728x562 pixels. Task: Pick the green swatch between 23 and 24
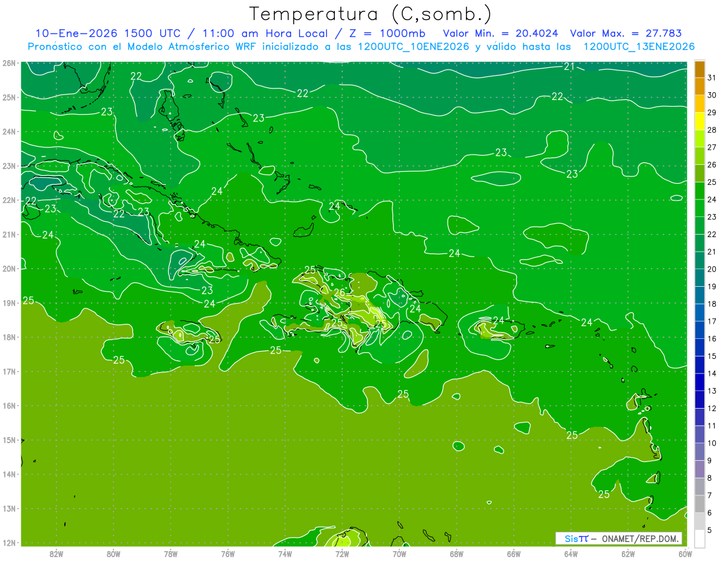pyautogui.click(x=699, y=208)
